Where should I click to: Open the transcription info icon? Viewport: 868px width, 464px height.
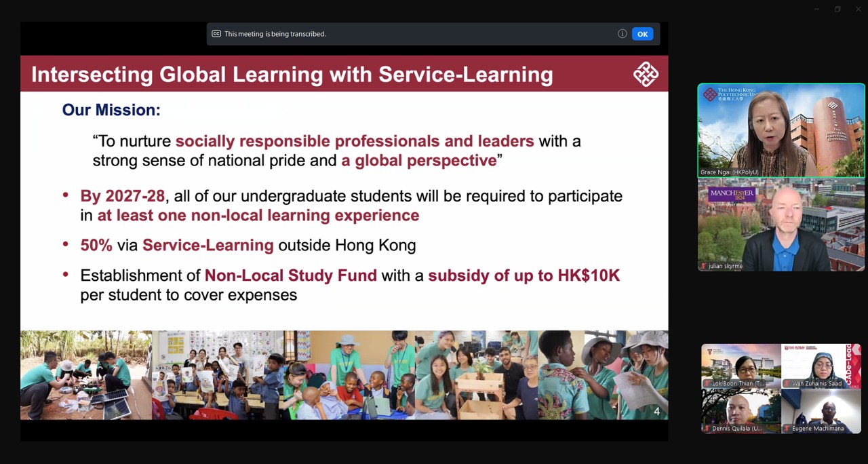point(622,34)
